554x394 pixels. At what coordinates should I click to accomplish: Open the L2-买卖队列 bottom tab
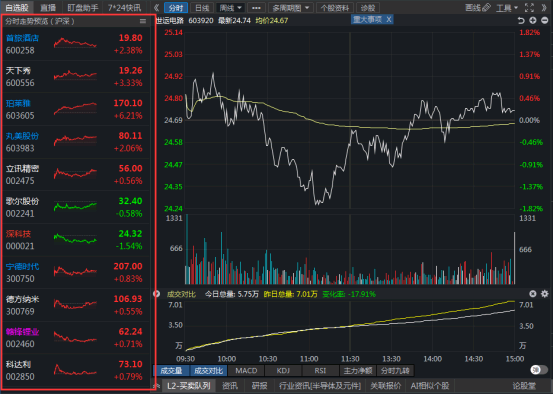pyautogui.click(x=189, y=386)
